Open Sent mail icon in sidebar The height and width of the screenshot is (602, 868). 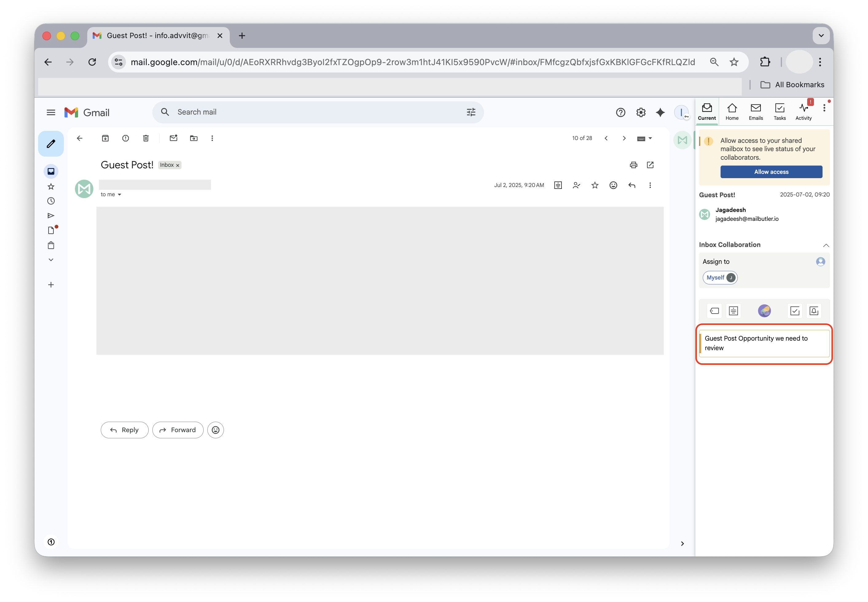tap(51, 216)
